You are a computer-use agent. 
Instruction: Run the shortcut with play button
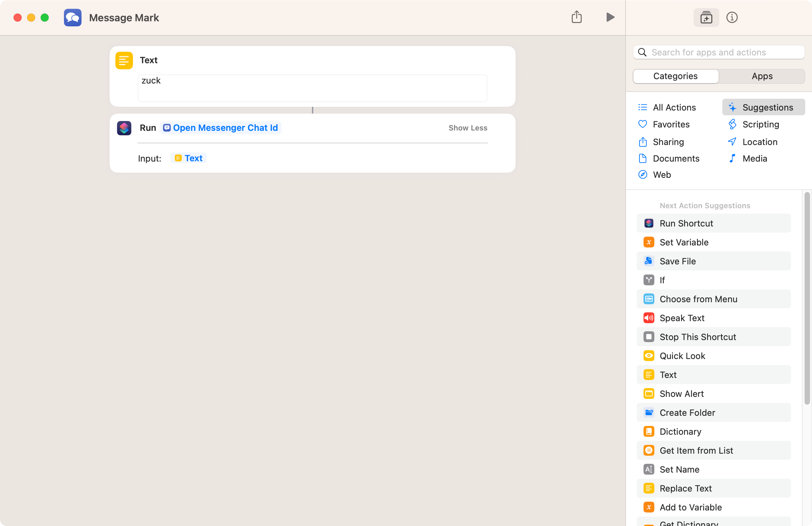(610, 17)
